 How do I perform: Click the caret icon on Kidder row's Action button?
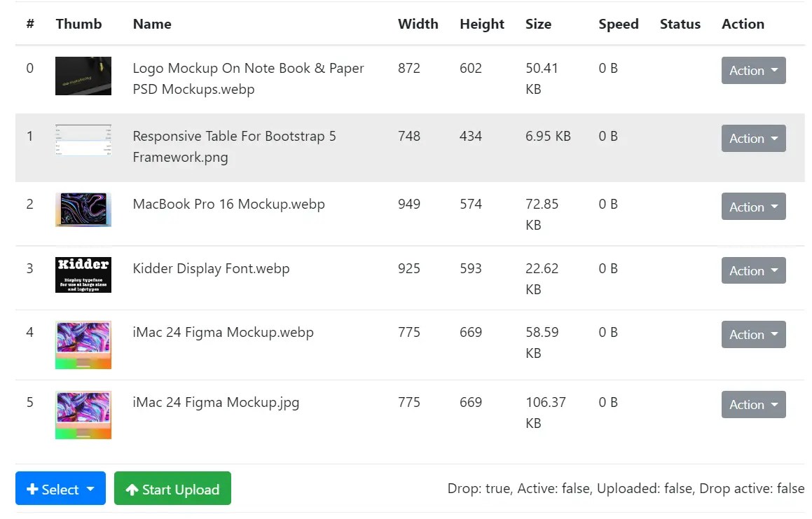773,270
